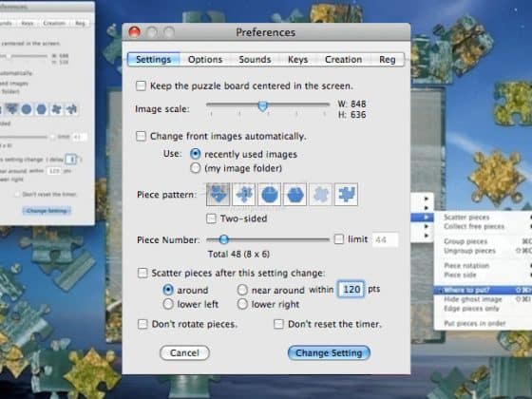The width and height of the screenshot is (532, 399).
Task: Choose Scatter pieces from the menu
Action: pyautogui.click(x=466, y=218)
